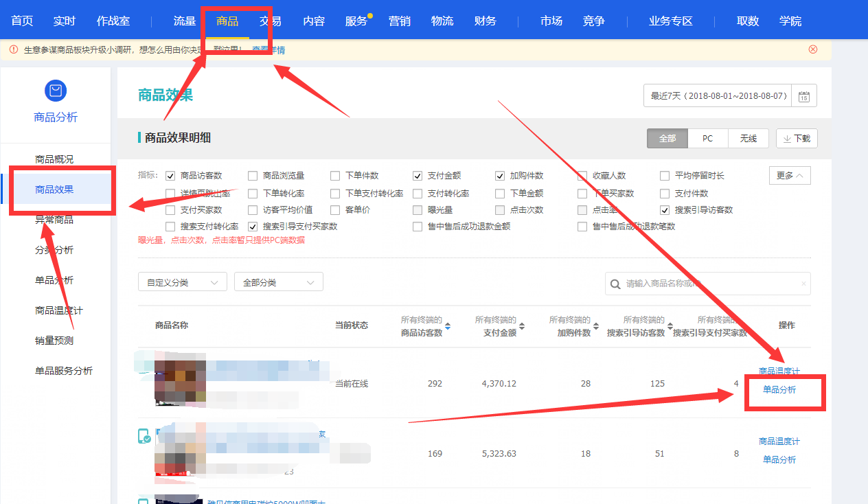Screen dimensions: 868x504
Task: Dismiss the notice banner with its close icon
Action: (813, 49)
